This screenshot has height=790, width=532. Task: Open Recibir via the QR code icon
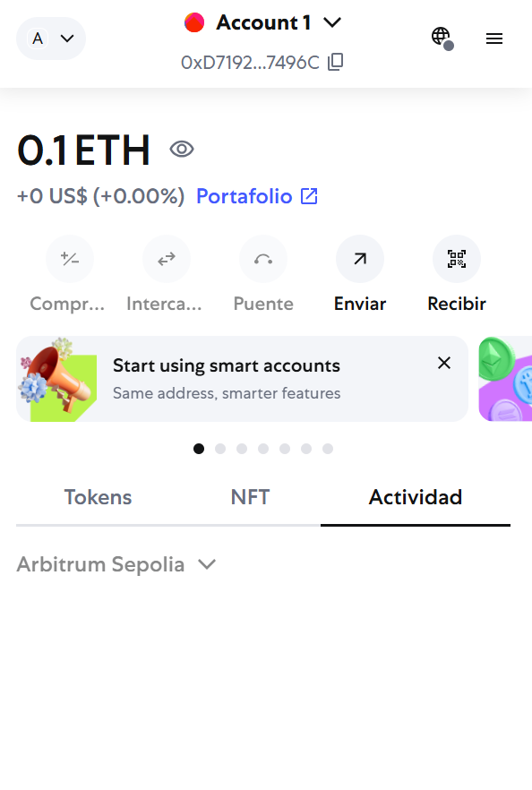[x=457, y=259]
